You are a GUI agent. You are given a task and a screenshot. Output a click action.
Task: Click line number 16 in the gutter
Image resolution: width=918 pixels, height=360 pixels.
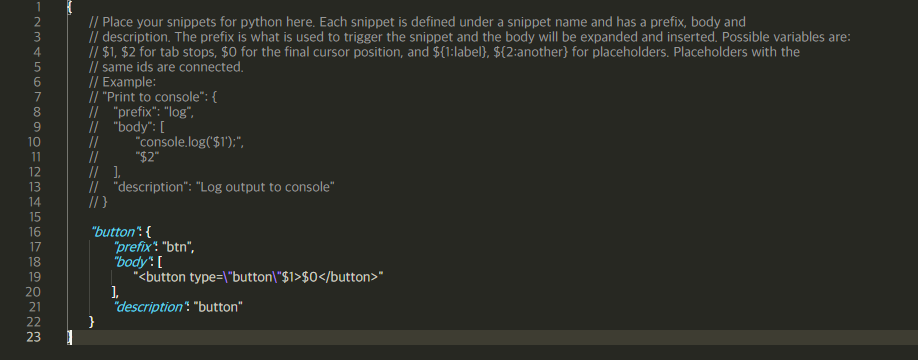(x=34, y=232)
